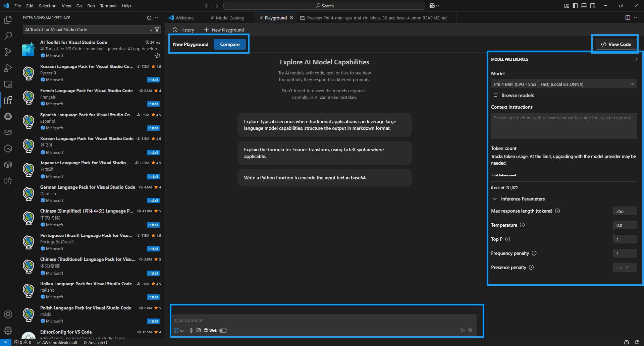Clear chat with the trash icon
This screenshot has height=346, width=644.
click(x=470, y=330)
